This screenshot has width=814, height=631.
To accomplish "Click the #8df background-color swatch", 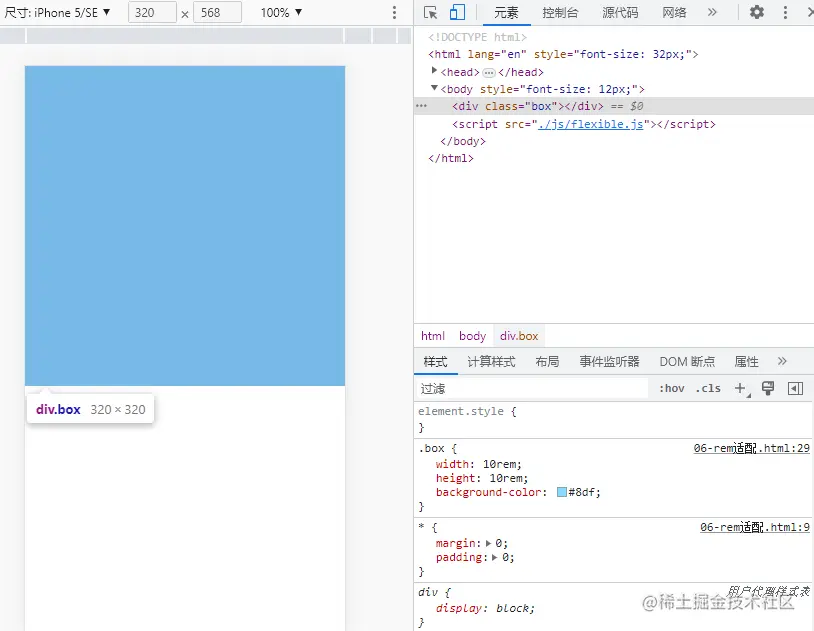I will (562, 492).
